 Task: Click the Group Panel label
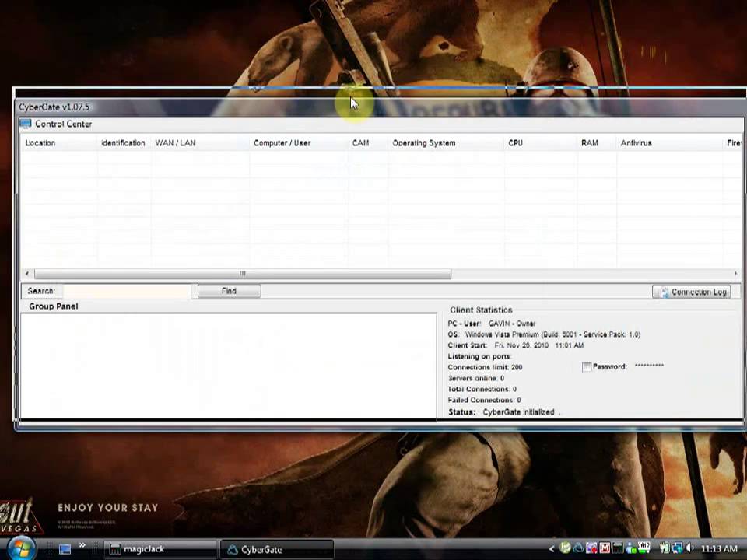(54, 306)
